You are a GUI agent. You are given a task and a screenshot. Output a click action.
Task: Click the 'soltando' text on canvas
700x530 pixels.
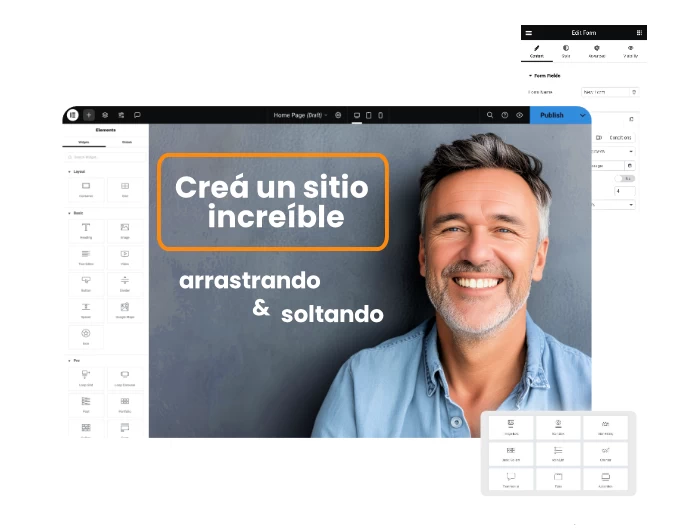coord(332,314)
